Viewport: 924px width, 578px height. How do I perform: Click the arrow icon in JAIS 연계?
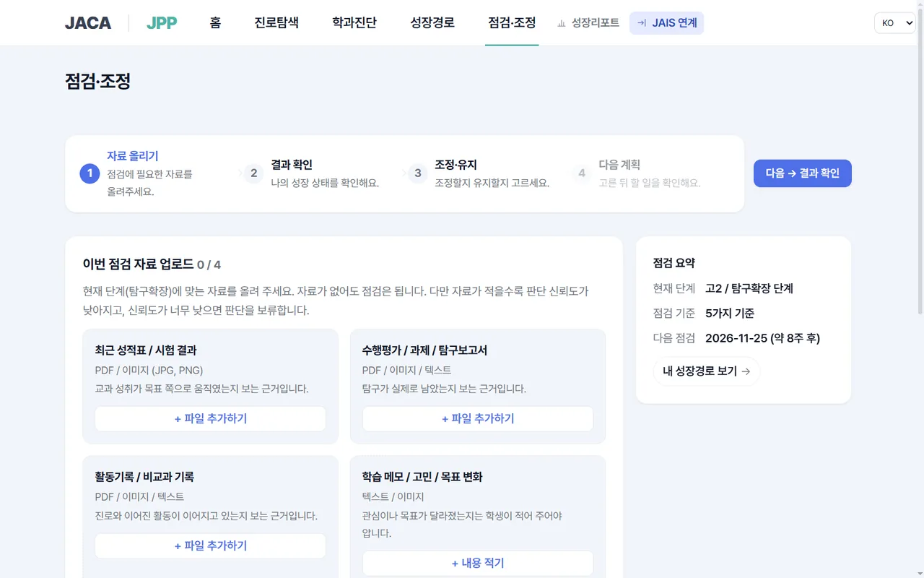[642, 23]
